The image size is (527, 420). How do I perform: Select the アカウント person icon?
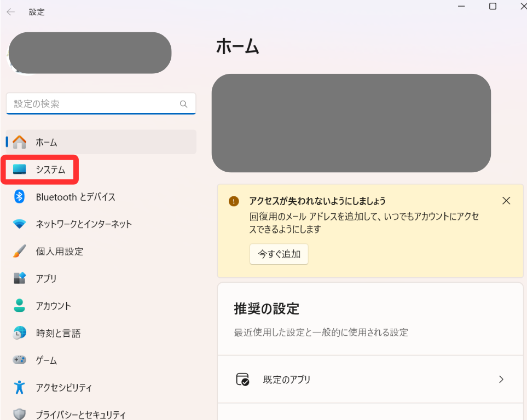click(19, 305)
